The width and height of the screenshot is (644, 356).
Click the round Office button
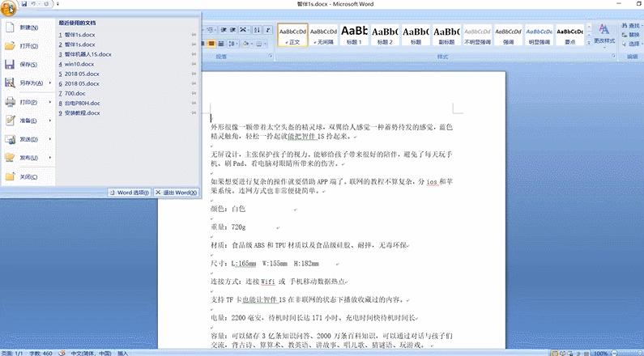(x=9, y=7)
